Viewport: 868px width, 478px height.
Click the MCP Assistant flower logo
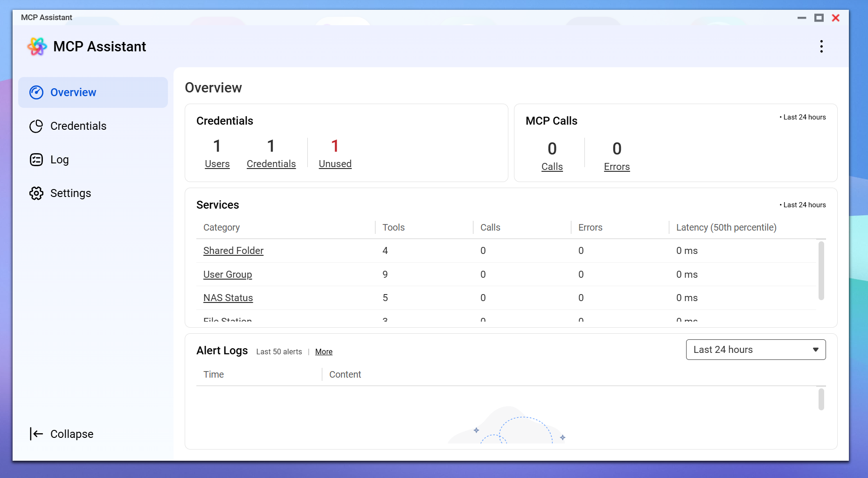[37, 47]
